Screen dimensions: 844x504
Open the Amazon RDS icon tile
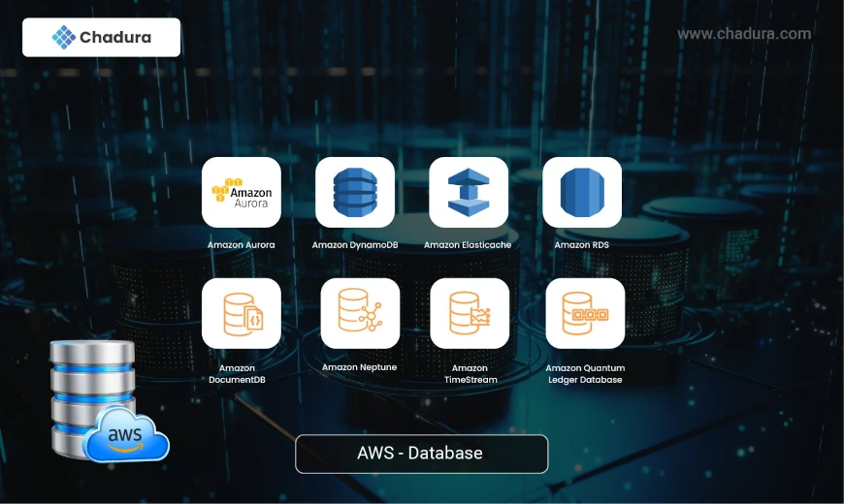click(582, 192)
